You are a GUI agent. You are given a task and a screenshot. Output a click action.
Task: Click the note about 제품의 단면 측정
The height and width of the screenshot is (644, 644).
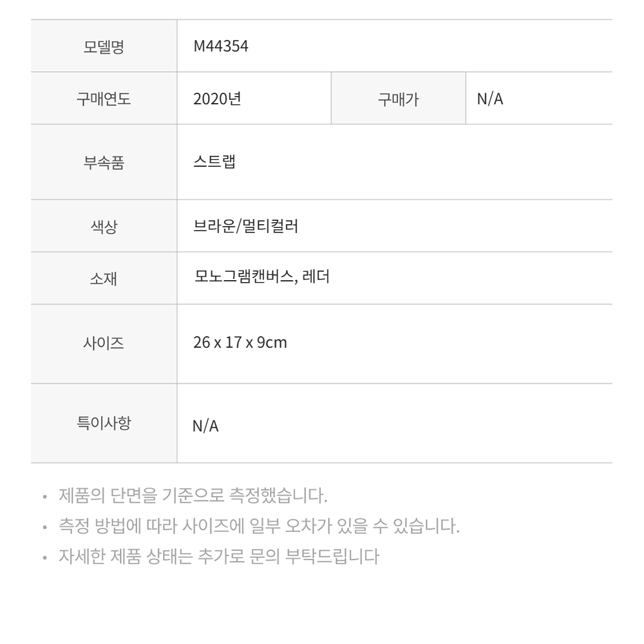coord(193,495)
